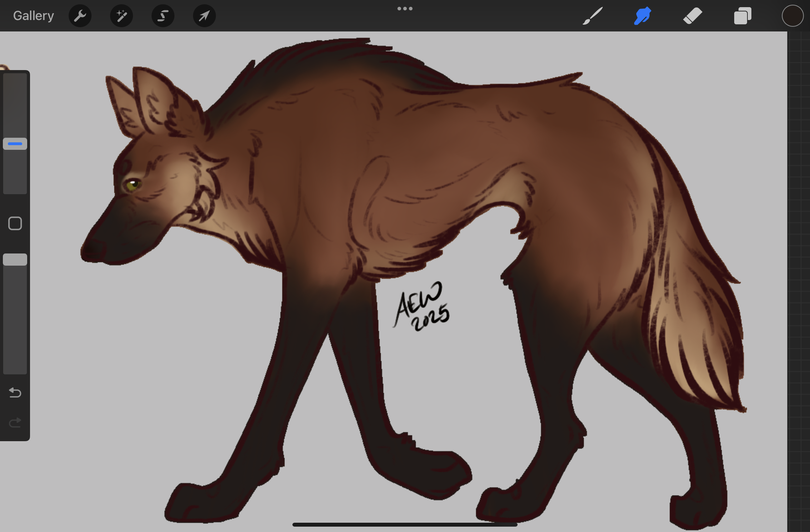The image size is (810, 532).
Task: Click the brush opacity slider handle
Action: click(x=15, y=260)
